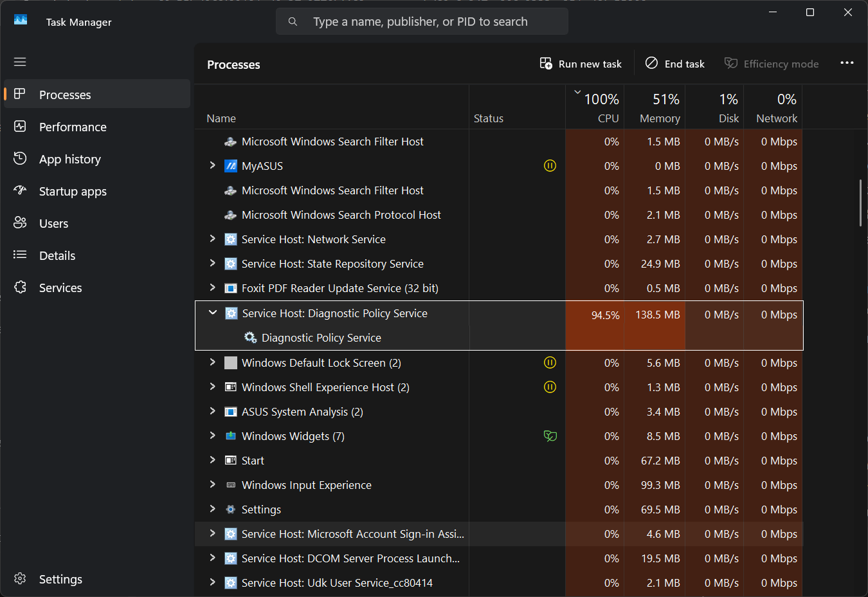Switch to the Details page
This screenshot has height=597, width=868.
click(x=57, y=255)
